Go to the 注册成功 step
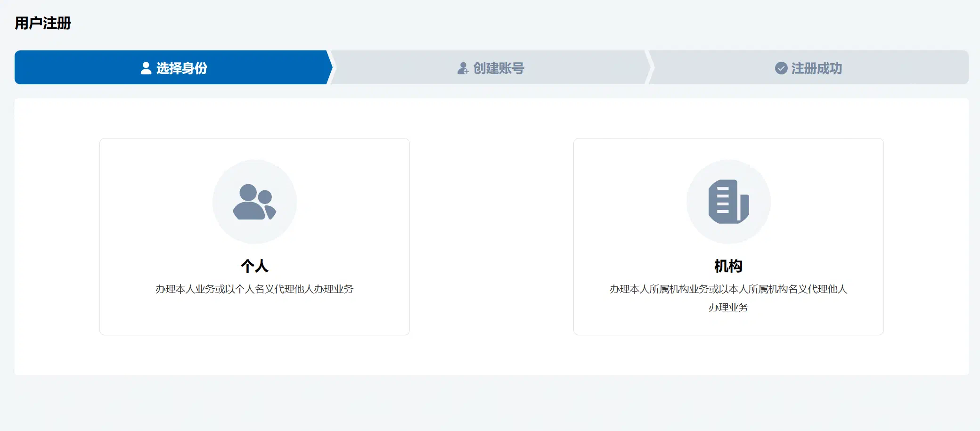This screenshot has width=980, height=431. click(x=808, y=67)
